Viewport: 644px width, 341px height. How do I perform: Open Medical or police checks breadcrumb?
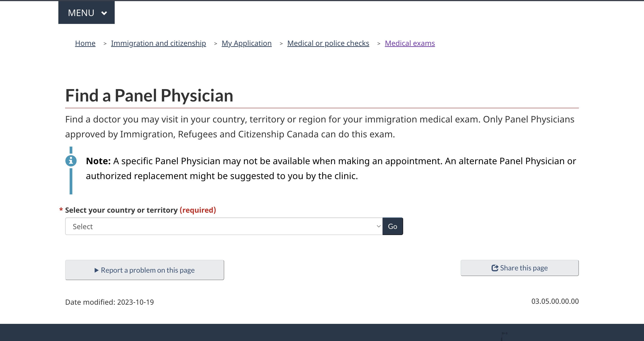point(328,43)
